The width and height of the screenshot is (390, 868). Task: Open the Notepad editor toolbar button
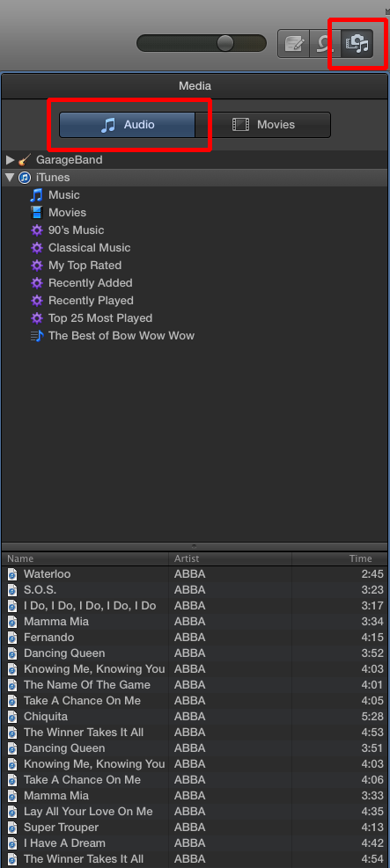point(294,44)
